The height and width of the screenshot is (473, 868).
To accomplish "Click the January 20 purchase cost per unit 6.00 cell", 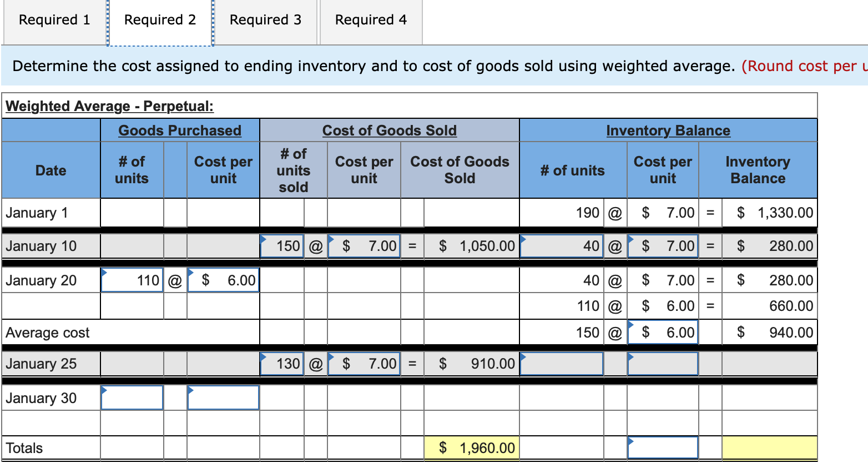I will click(223, 280).
